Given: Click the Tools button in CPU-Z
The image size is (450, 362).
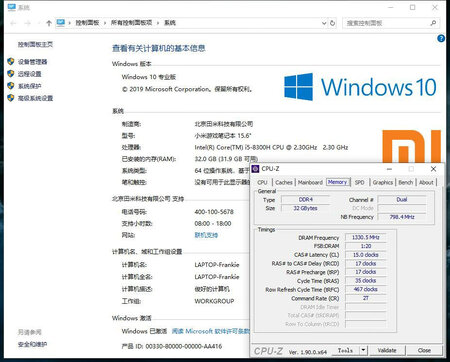Looking at the screenshot, I should click(346, 350).
